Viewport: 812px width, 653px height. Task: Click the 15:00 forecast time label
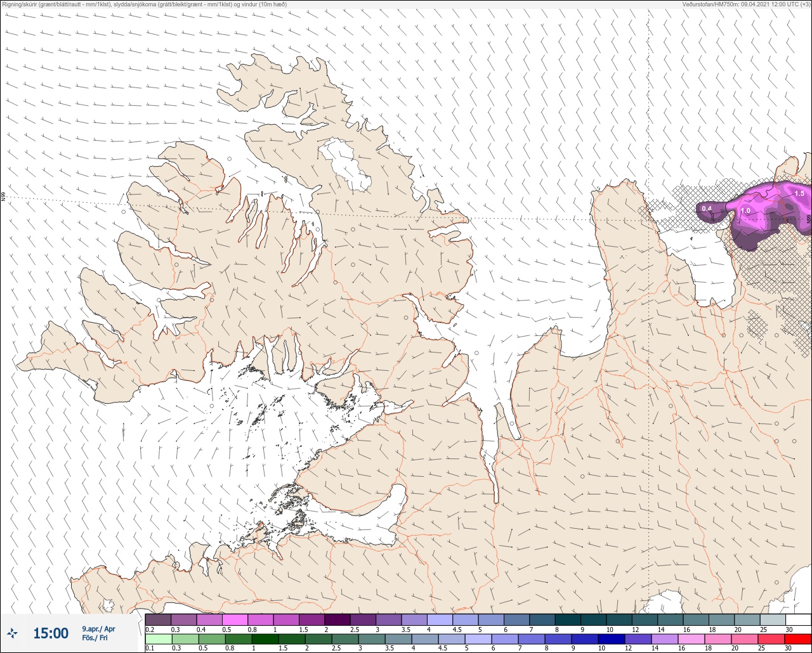click(51, 633)
